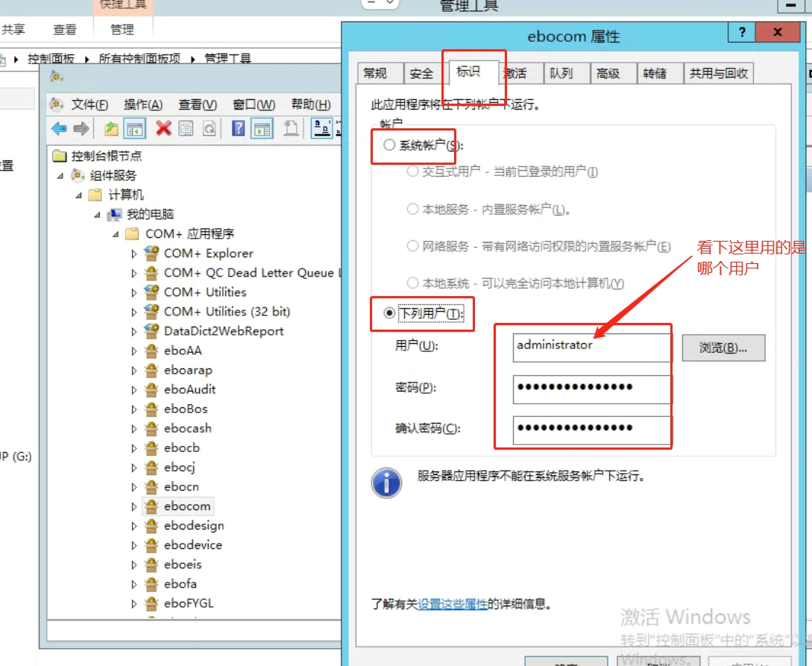Toggle the show/hide console tree icon
This screenshot has height=666, width=812.
[x=134, y=128]
